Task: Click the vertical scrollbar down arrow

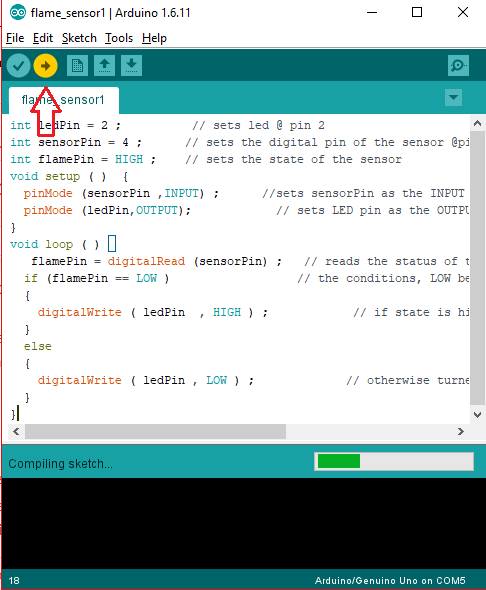Action: point(477,415)
